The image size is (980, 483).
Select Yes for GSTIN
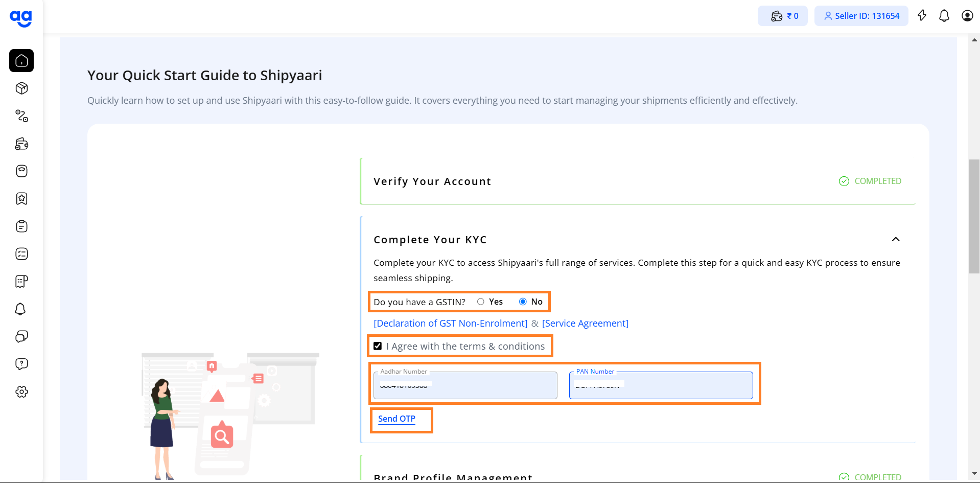(481, 302)
